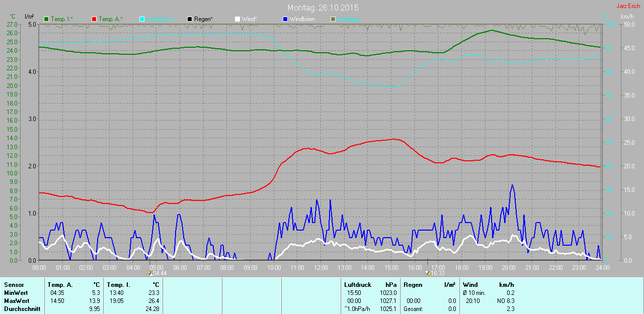The width and height of the screenshot is (644, 314).
Task: Click the '^1.0hPa/h' pressure trend label
Action: point(357,309)
